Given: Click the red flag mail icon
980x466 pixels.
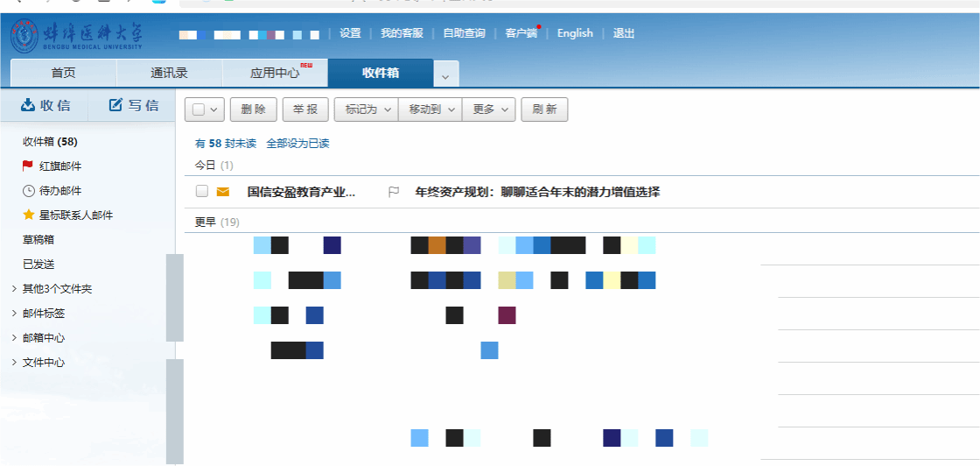Looking at the screenshot, I should pyautogui.click(x=28, y=166).
